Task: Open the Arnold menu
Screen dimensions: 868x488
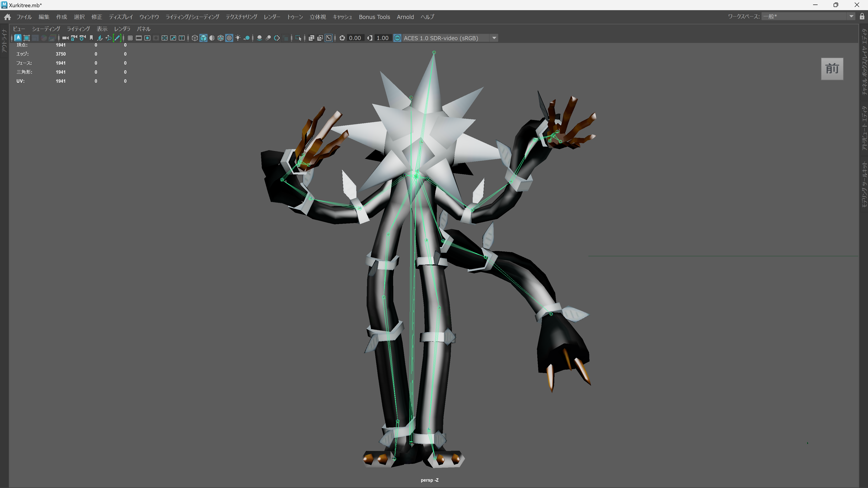Action: [405, 17]
